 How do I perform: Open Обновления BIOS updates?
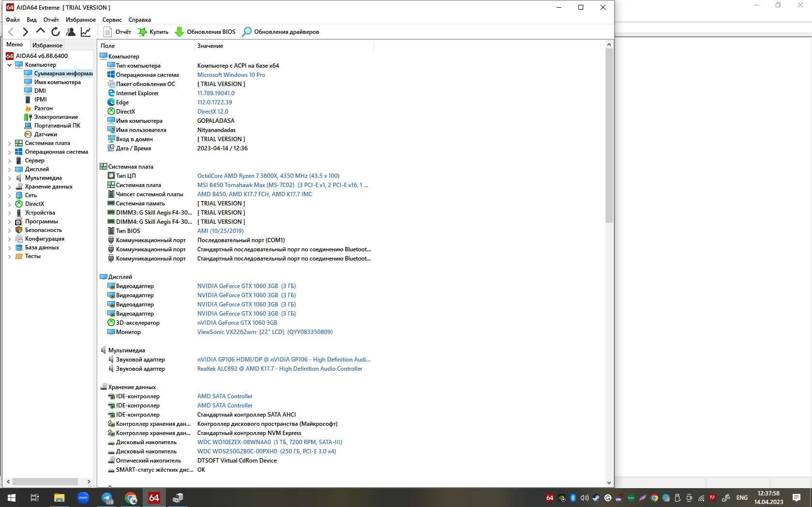pyautogui.click(x=205, y=32)
